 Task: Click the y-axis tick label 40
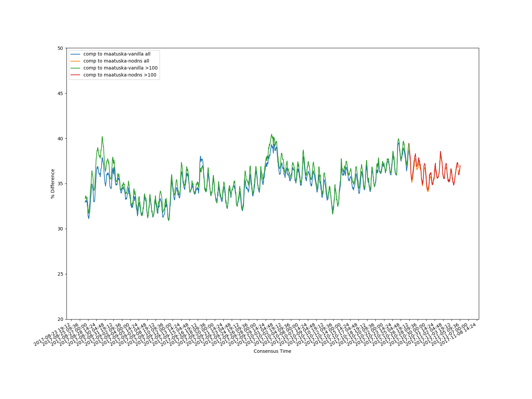[60, 139]
